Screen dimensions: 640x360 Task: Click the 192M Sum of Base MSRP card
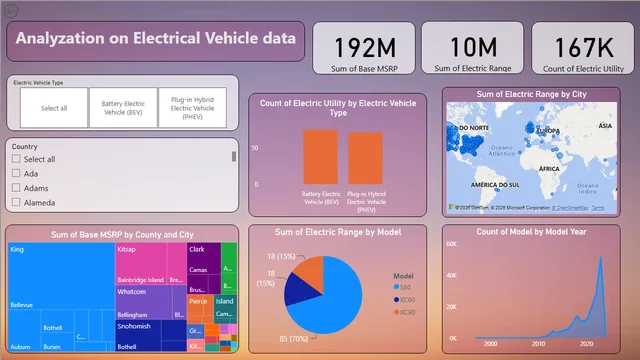pos(364,48)
